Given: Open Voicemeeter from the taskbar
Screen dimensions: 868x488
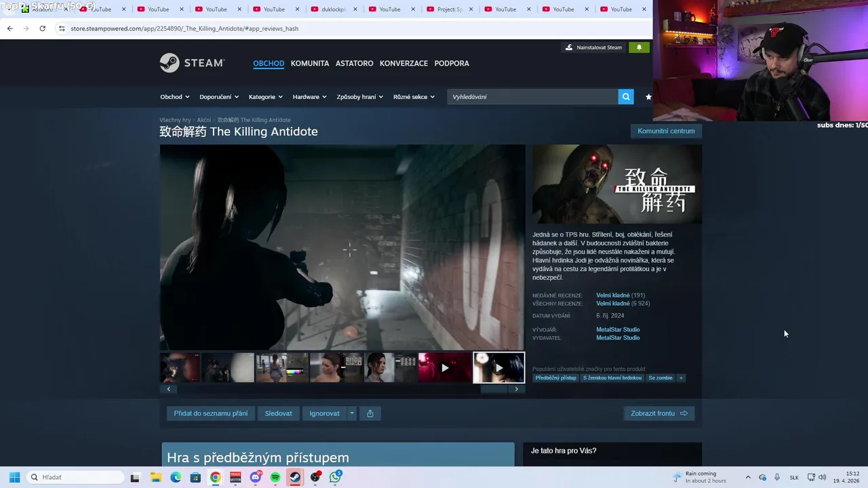Looking at the screenshot, I should click(x=235, y=477).
